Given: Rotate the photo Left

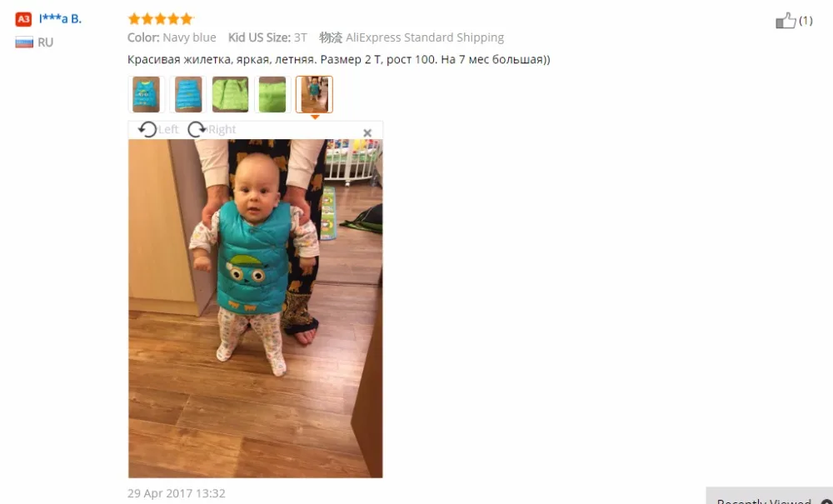Looking at the screenshot, I should click(x=158, y=130).
